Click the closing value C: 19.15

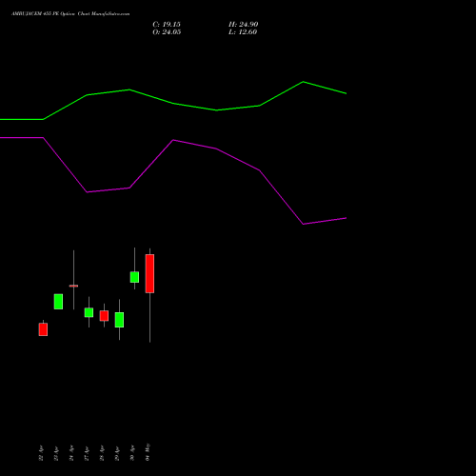[167, 25]
